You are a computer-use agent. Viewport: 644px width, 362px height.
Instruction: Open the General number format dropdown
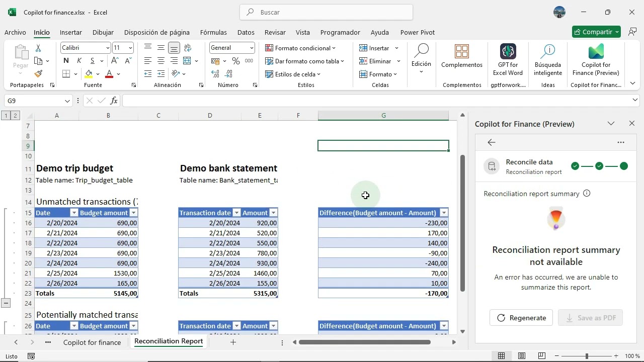coord(252,48)
